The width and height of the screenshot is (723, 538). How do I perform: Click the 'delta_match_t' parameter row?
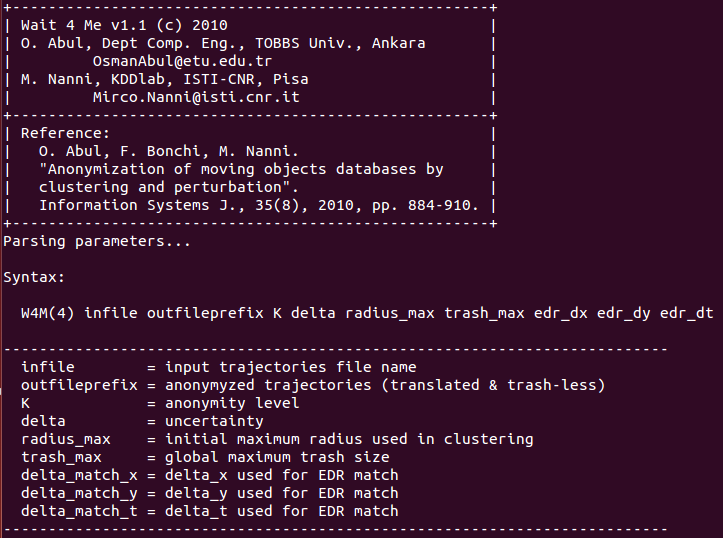(x=210, y=511)
